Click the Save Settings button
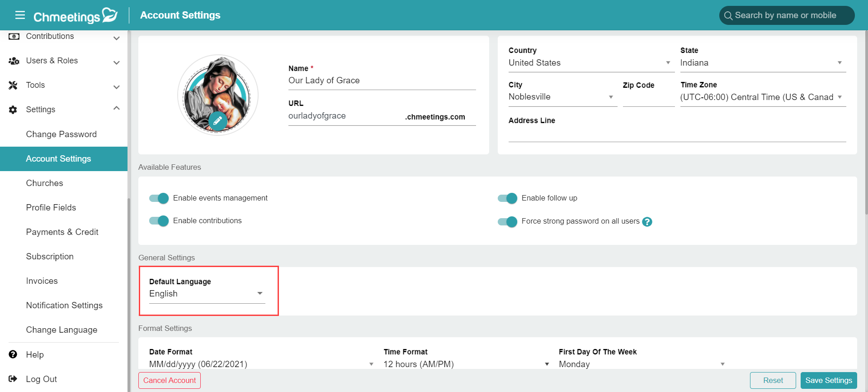868x392 pixels. pyautogui.click(x=829, y=380)
